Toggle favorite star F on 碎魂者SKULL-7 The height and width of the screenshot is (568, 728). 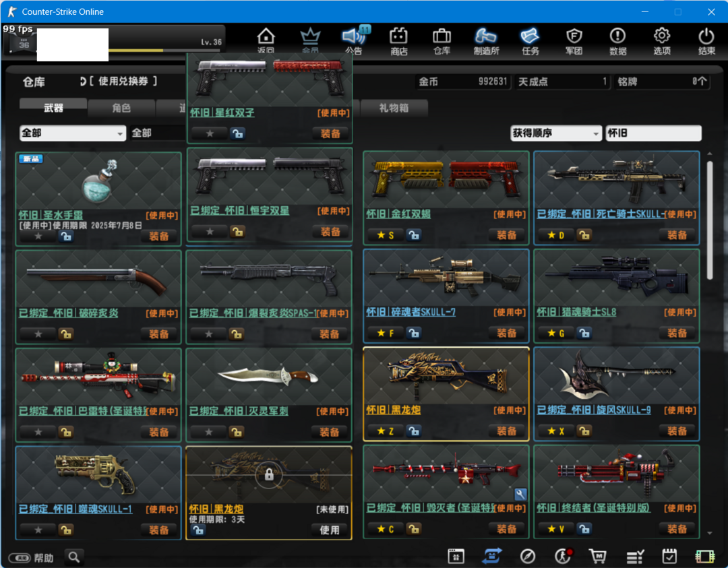tap(386, 333)
